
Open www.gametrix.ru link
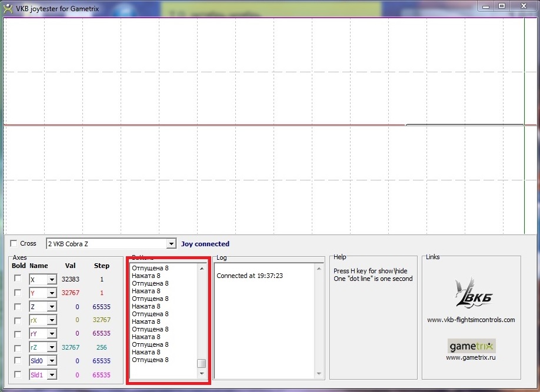[x=471, y=357]
